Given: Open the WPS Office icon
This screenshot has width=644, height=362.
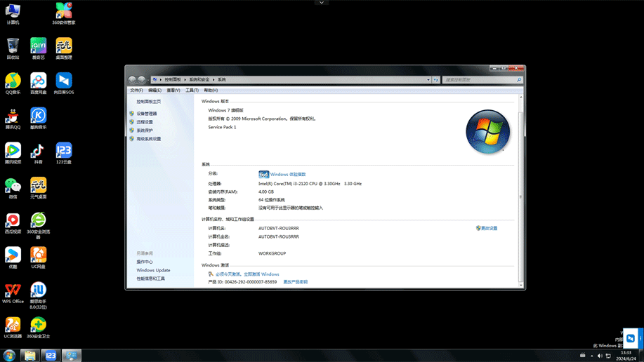Looking at the screenshot, I should point(13,293).
